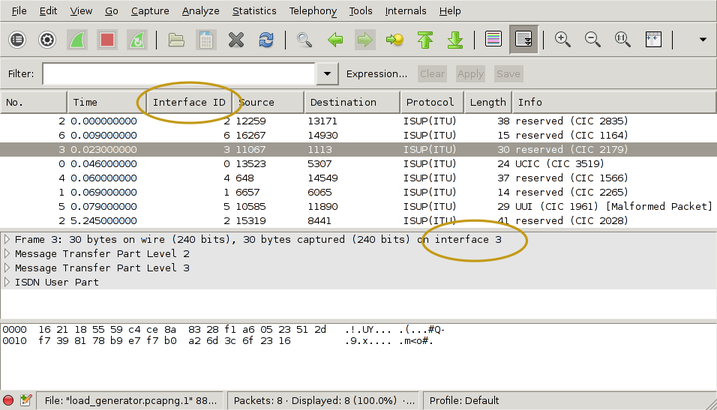Find a packet magnifier icon
The image size is (717, 410).
[x=305, y=40]
